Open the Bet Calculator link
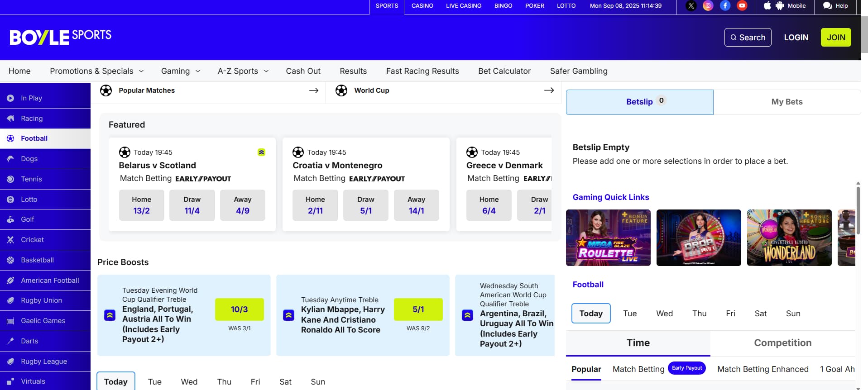 click(x=504, y=71)
